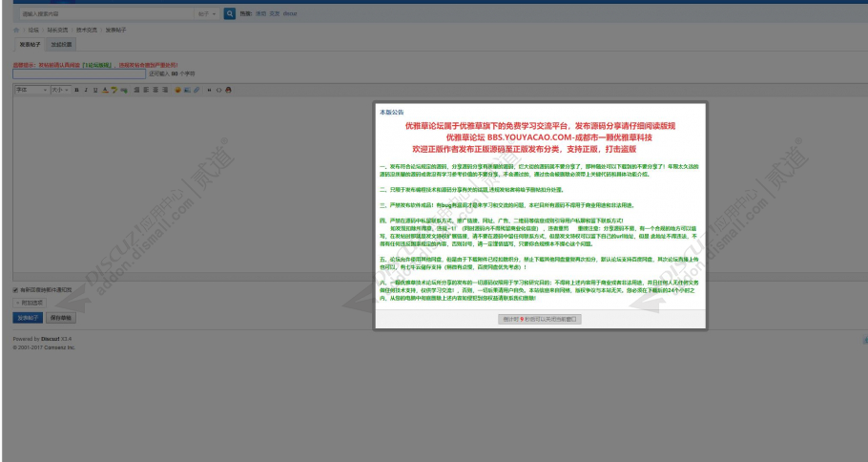Screen dimensions: 868x462
Task: Click the 论坛版规 forum rules link
Action: 97,65
